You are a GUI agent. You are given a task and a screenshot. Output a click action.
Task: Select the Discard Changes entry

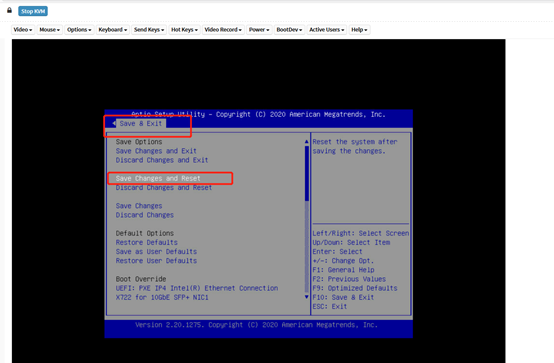(145, 215)
